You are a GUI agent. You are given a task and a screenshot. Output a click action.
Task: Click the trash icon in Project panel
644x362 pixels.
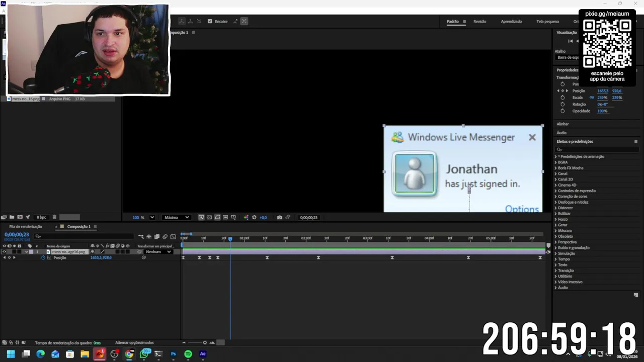54,217
